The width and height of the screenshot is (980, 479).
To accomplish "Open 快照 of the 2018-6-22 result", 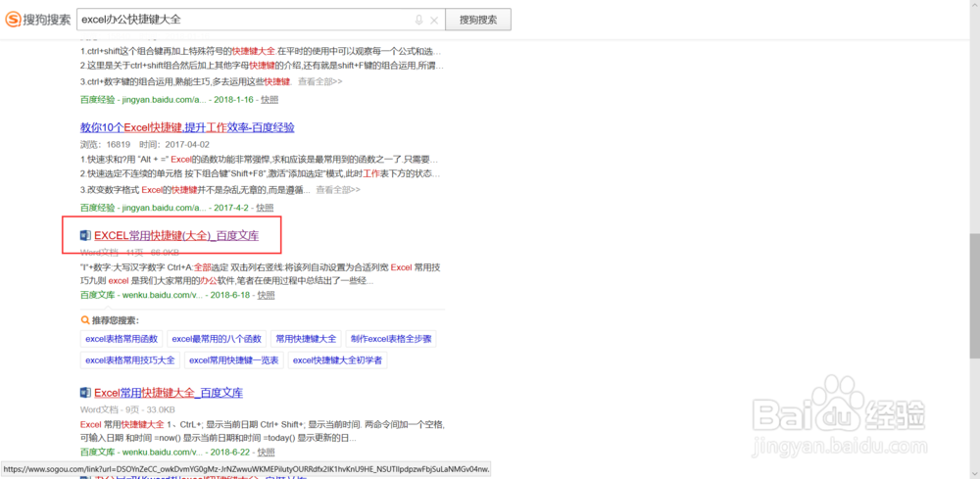I will [266, 452].
